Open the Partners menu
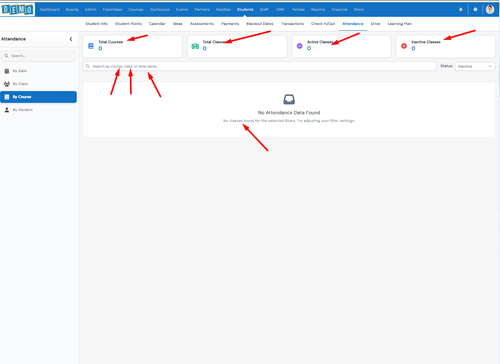Screen dimensions: 500x364 click(202, 9)
